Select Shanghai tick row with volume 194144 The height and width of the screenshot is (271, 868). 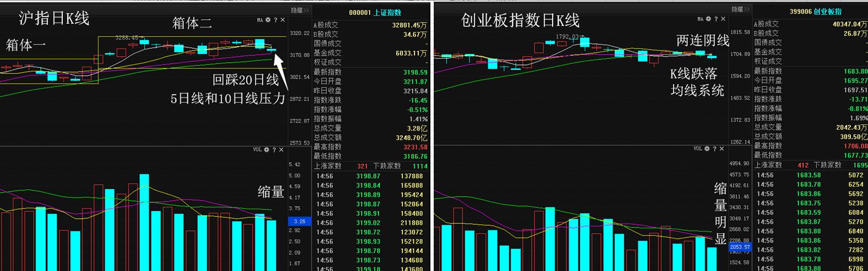(x=370, y=251)
